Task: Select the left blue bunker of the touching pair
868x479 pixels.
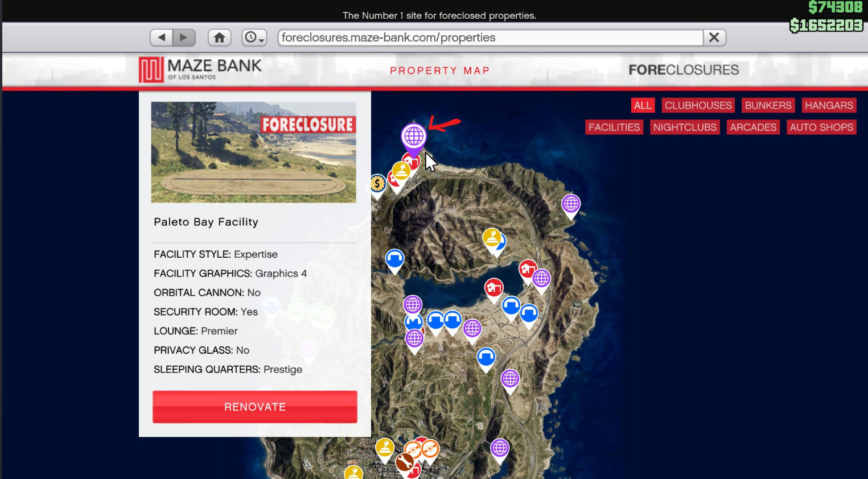Action: (x=435, y=320)
